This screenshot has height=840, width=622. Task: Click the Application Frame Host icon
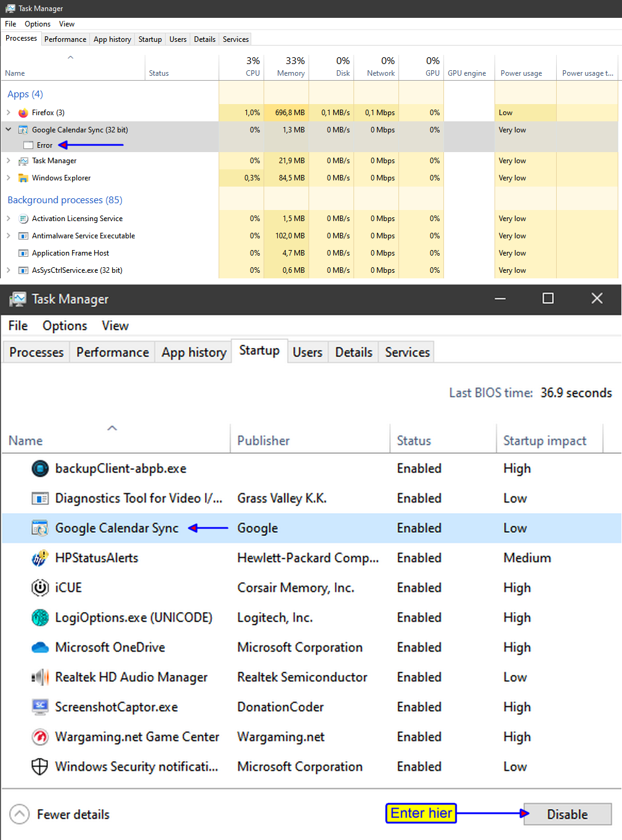click(23, 253)
